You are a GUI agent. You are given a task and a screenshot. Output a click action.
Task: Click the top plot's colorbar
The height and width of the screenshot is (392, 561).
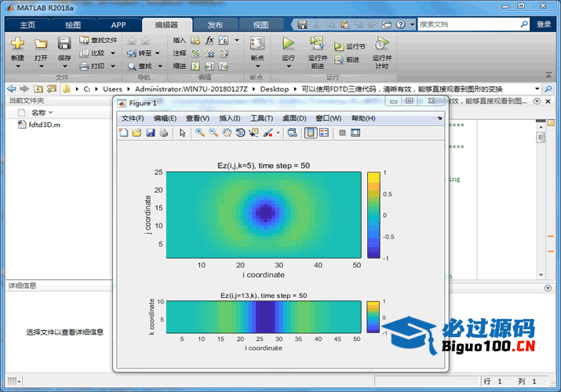coord(373,214)
